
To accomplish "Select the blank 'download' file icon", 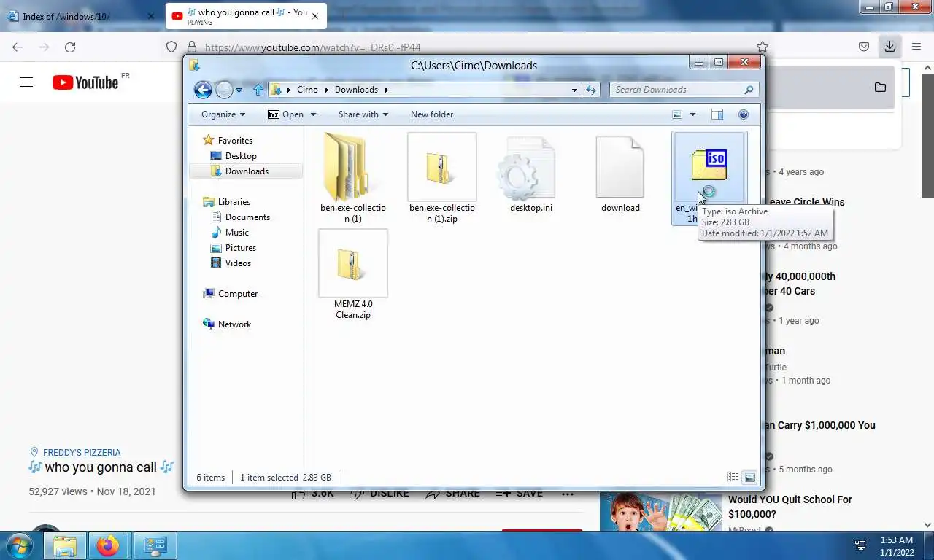I will tap(620, 167).
